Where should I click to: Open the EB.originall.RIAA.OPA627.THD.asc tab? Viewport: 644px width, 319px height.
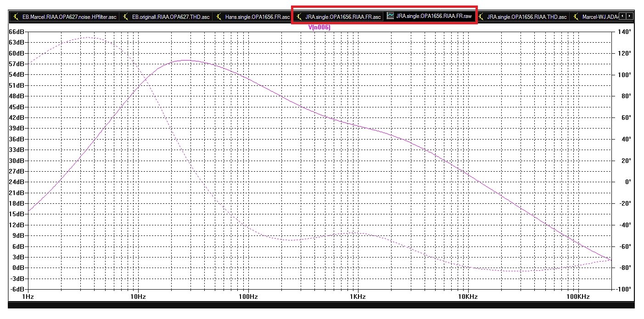tap(166, 17)
